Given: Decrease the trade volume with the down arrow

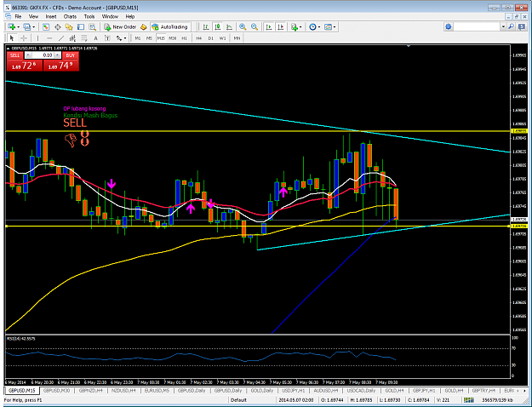Looking at the screenshot, I should coord(28,55).
